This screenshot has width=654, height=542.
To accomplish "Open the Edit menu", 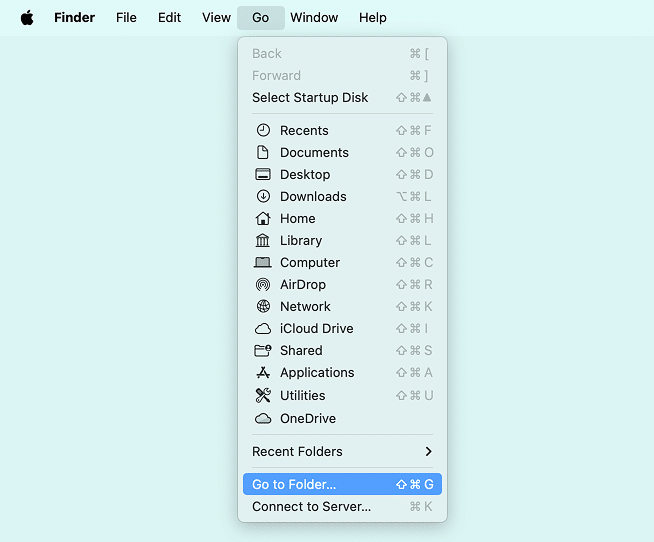I will (169, 18).
